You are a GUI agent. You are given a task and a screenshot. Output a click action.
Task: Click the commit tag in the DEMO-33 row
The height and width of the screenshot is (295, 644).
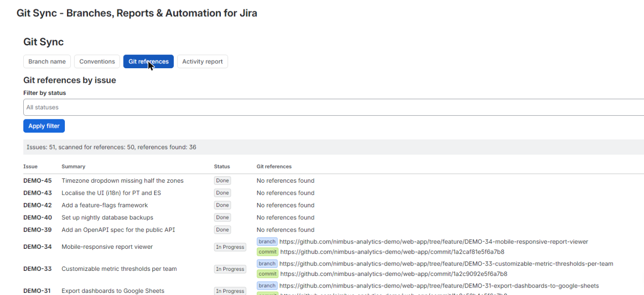(x=268, y=274)
